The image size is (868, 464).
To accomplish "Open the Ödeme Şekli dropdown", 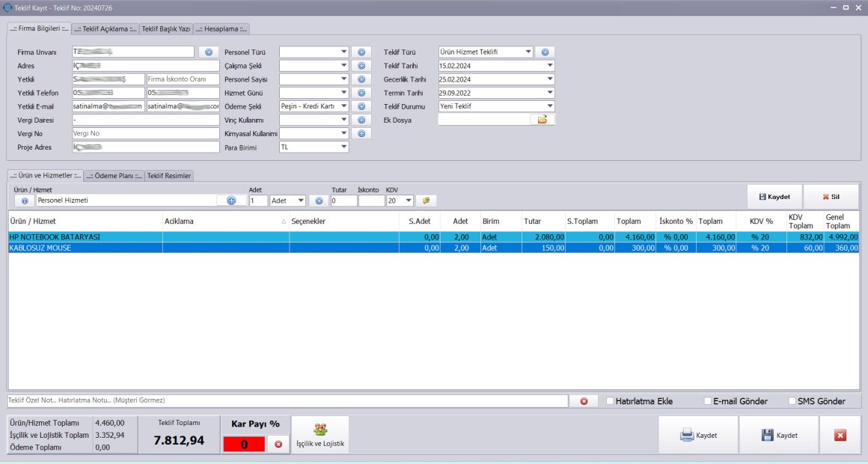I will (x=344, y=106).
